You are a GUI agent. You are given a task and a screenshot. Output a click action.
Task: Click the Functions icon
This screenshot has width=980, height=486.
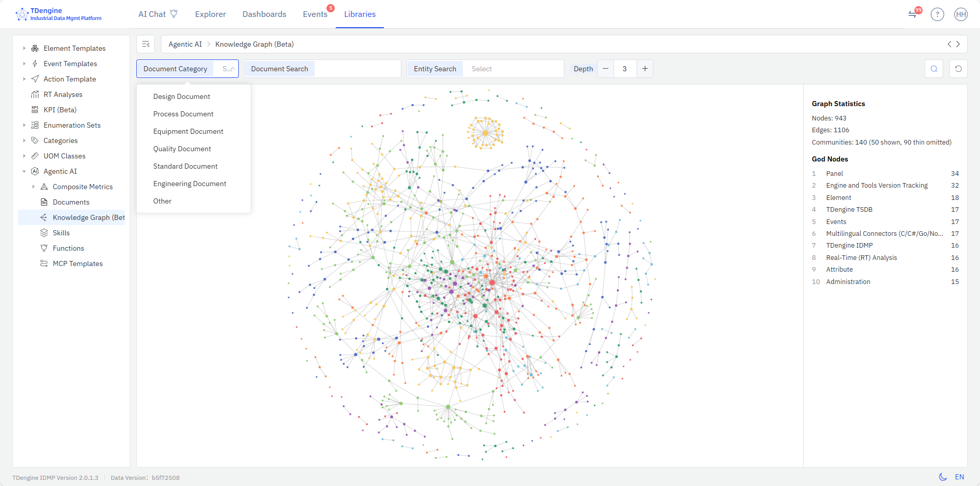pos(44,248)
